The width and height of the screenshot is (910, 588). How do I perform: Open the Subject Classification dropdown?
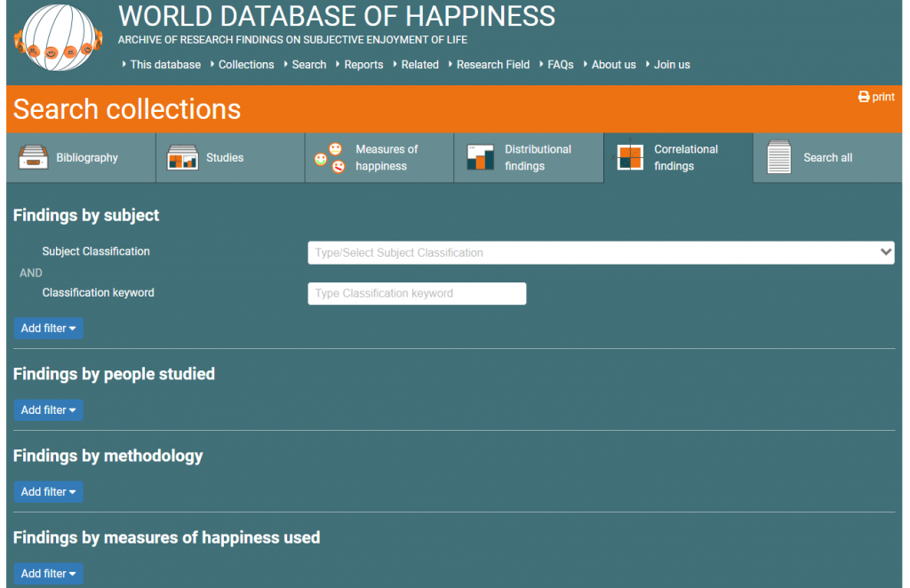click(x=600, y=252)
